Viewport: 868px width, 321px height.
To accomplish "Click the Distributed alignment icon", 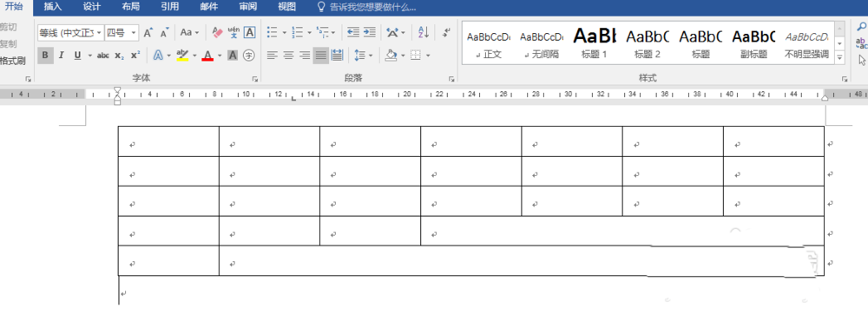I will click(x=337, y=56).
